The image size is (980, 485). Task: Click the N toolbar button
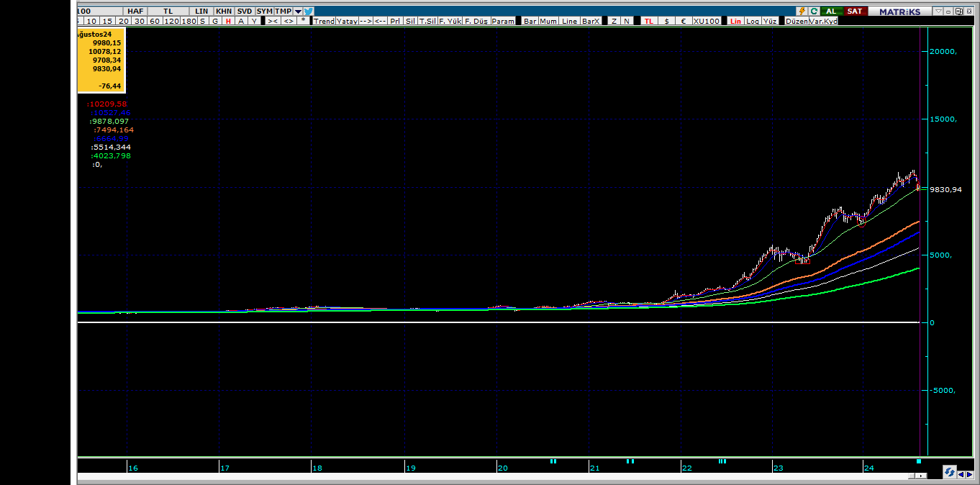627,21
